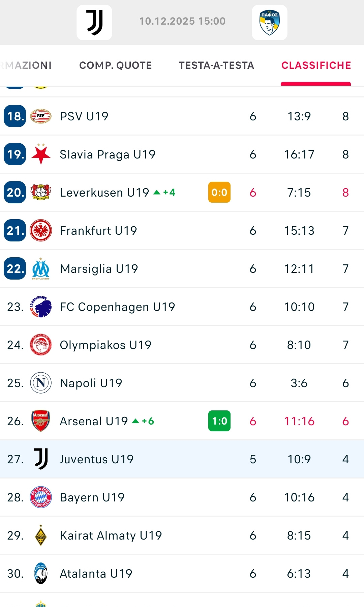The width and height of the screenshot is (364, 607).
Task: Tap the orange 0:0 live score badge
Action: (219, 192)
